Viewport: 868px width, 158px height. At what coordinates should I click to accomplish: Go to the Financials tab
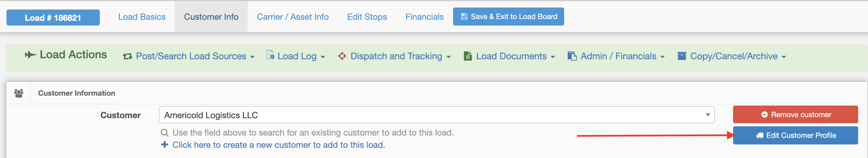click(424, 17)
